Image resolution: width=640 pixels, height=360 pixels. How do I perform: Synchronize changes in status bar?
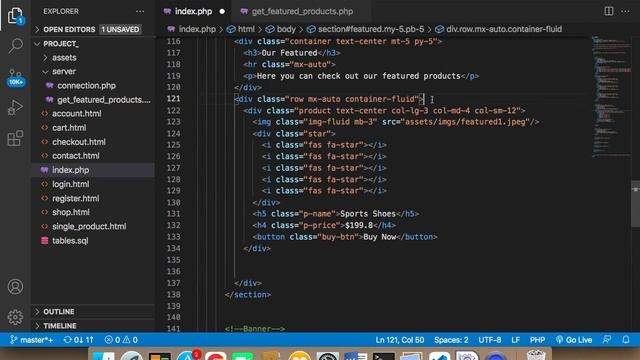coord(78,340)
